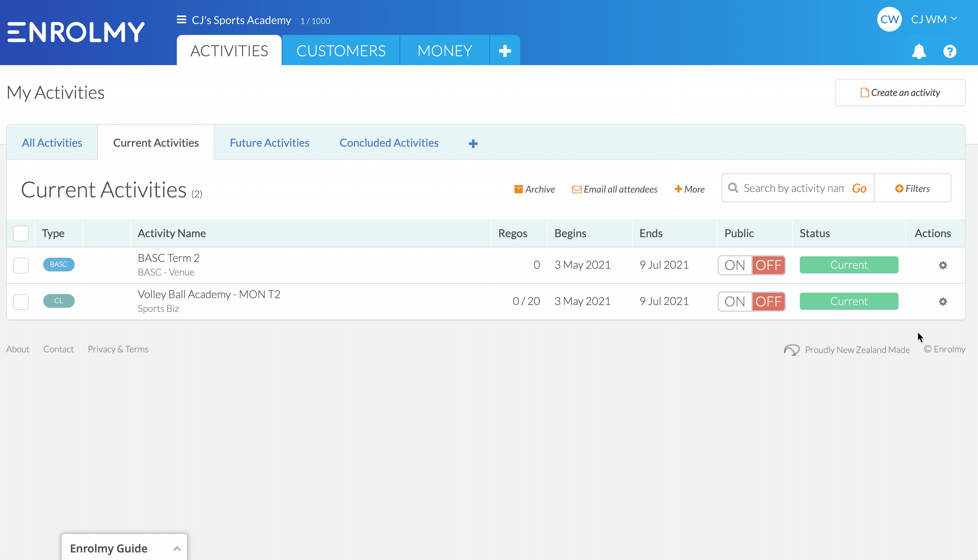978x560 pixels.
Task: Open the Volley Ball Academy - MON T2 activity
Action: 209,294
